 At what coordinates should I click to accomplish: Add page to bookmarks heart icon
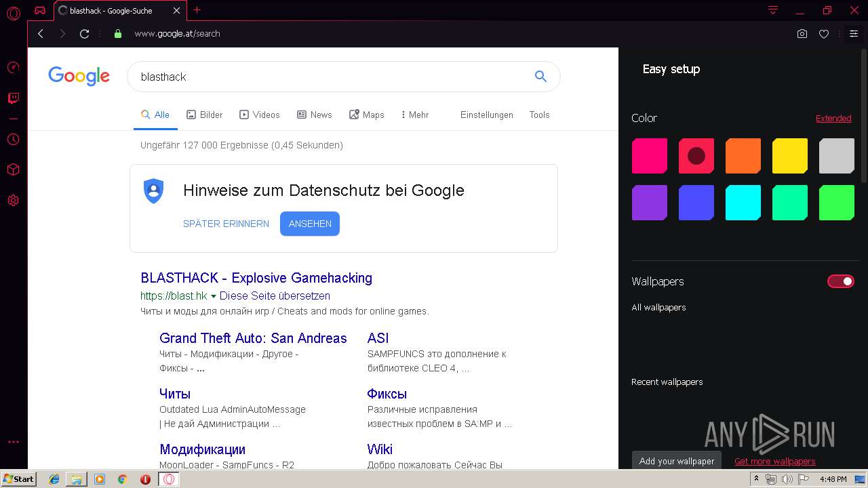pos(824,34)
